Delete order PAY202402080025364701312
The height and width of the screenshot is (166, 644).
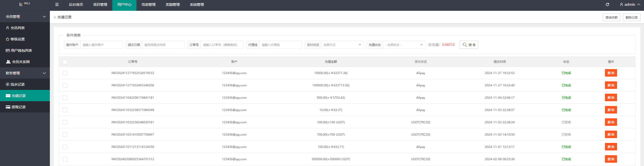point(611,159)
